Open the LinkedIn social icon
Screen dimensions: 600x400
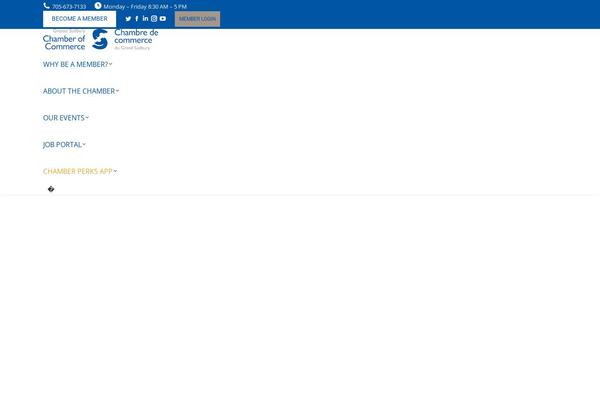tap(145, 18)
